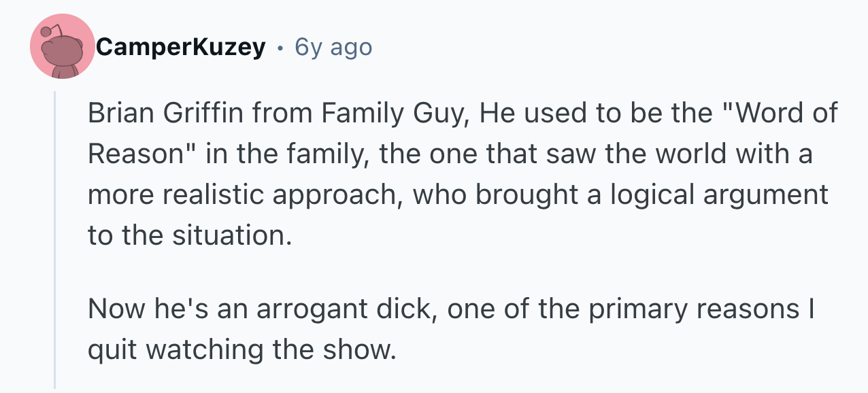
Task: Click the "6y ago" comment timestamp
Action: pyautogui.click(x=333, y=47)
